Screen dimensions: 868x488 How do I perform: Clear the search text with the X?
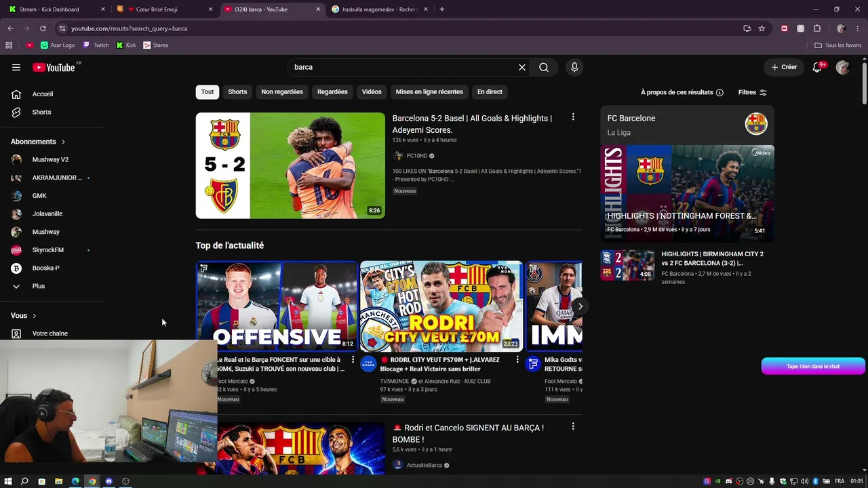tap(522, 67)
